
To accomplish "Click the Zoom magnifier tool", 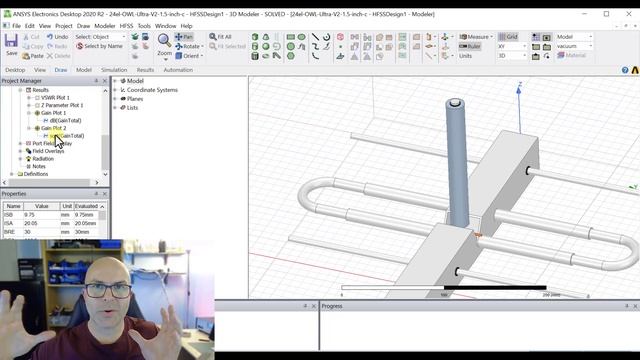I will [164, 40].
